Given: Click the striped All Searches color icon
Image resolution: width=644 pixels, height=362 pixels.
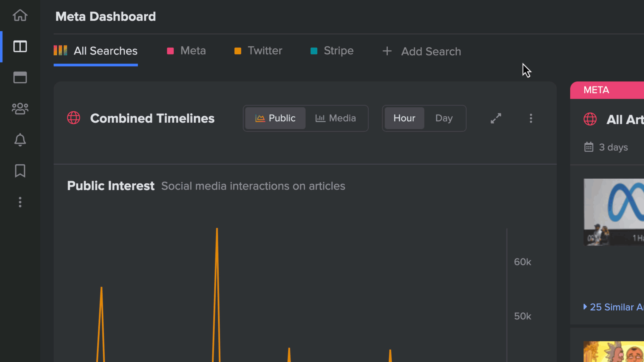Looking at the screenshot, I should pos(60,50).
